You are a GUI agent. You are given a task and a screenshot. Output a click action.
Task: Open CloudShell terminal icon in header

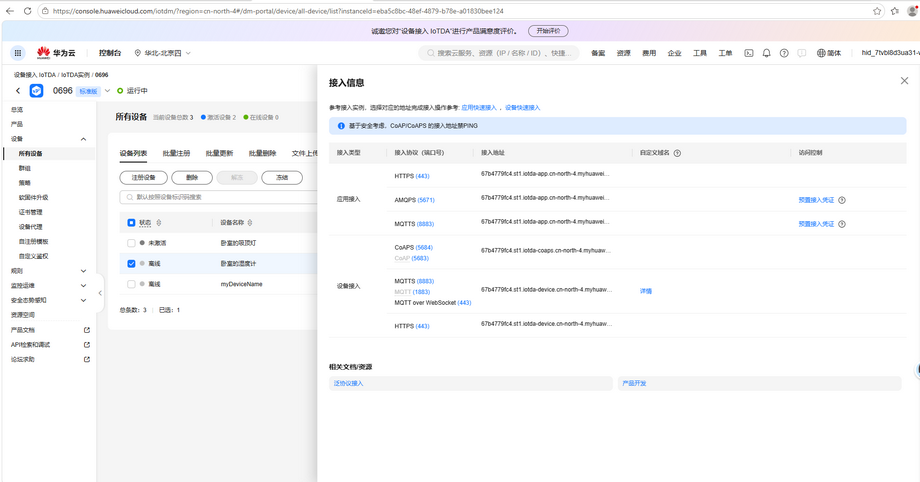click(749, 53)
